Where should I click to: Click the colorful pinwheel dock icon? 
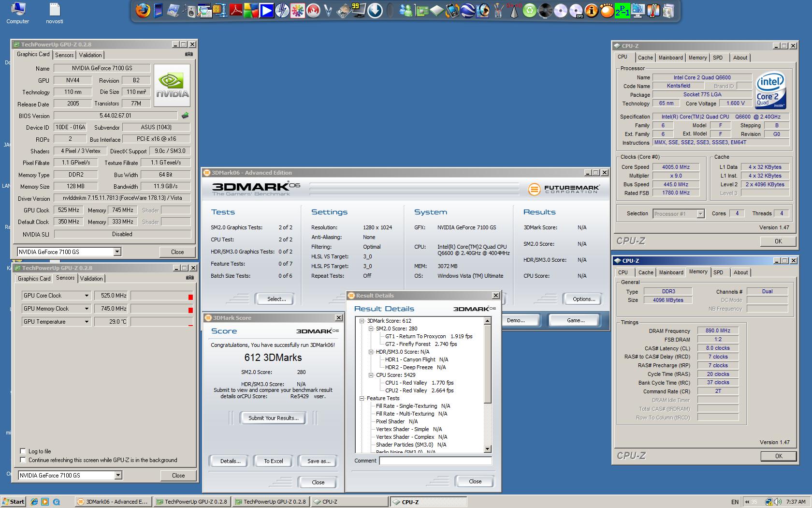[x=298, y=11]
